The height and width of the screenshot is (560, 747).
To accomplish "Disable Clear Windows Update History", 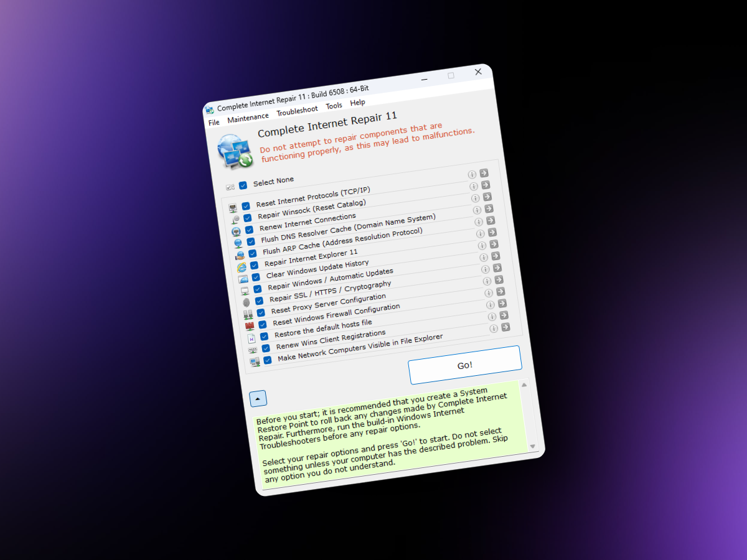I will coord(256,277).
